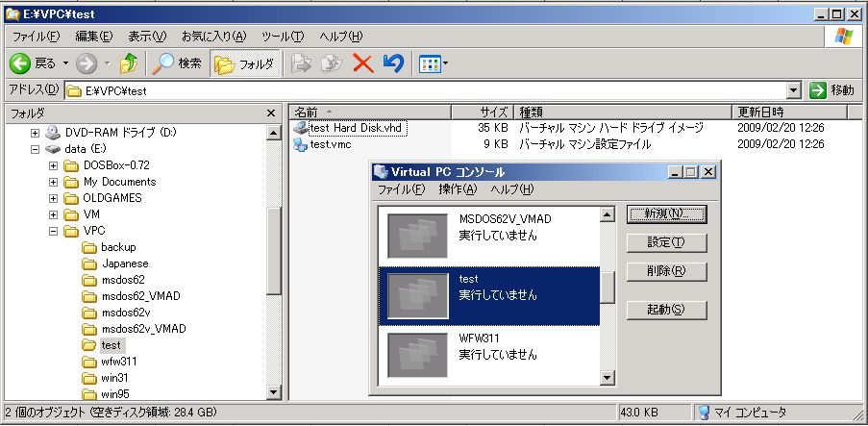Click the Move To folder toolbar icon
This screenshot has height=426, width=868.
click(301, 63)
